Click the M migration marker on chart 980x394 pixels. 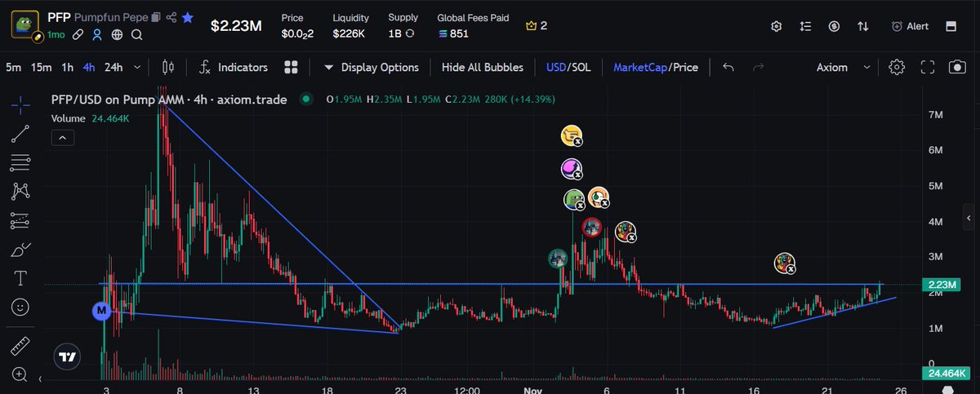[x=101, y=310]
